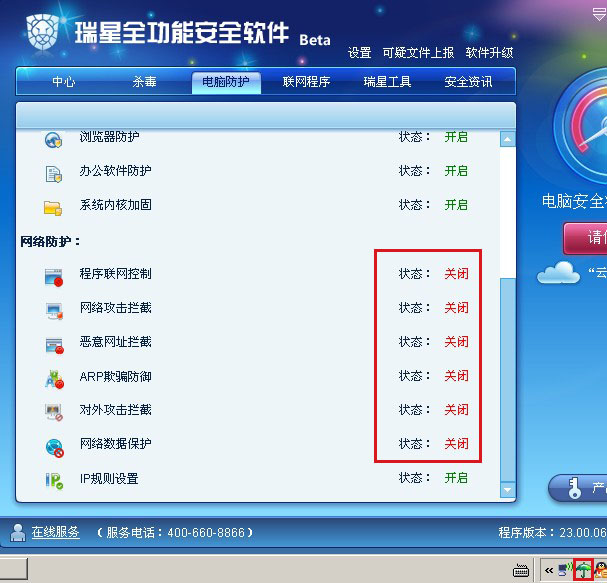Select the 网络数据保护 label
The image size is (607, 583).
115,444
